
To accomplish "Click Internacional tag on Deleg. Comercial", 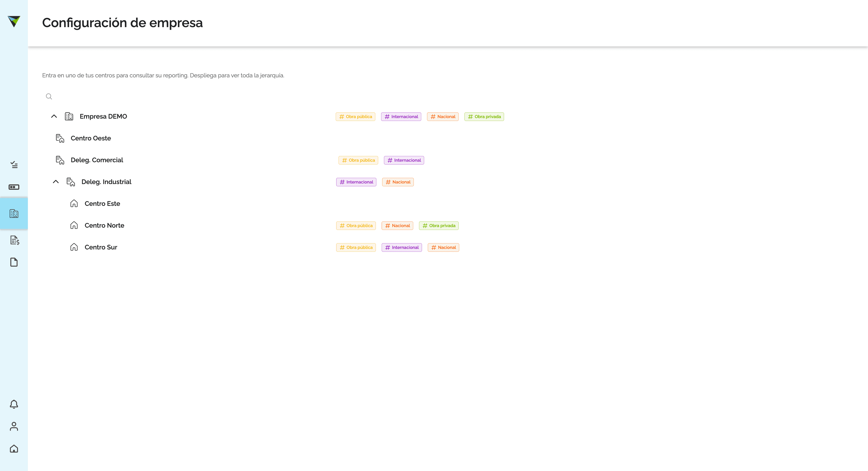I will click(x=404, y=160).
